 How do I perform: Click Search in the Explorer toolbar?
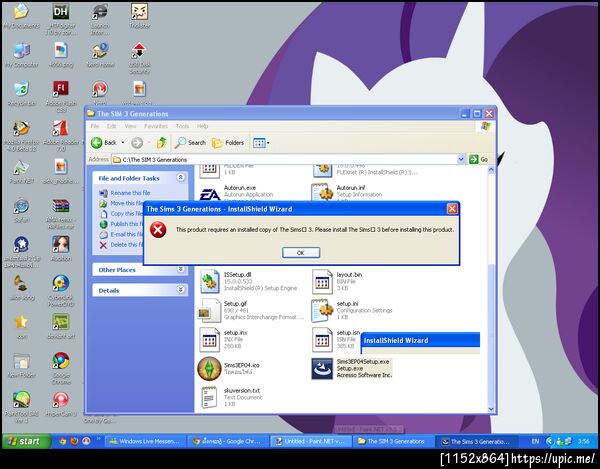point(190,143)
